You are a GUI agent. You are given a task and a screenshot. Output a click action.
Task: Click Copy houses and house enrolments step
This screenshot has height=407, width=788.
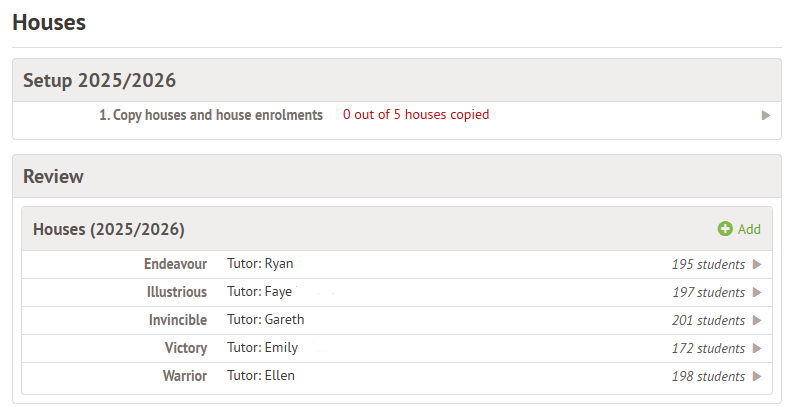(x=211, y=115)
